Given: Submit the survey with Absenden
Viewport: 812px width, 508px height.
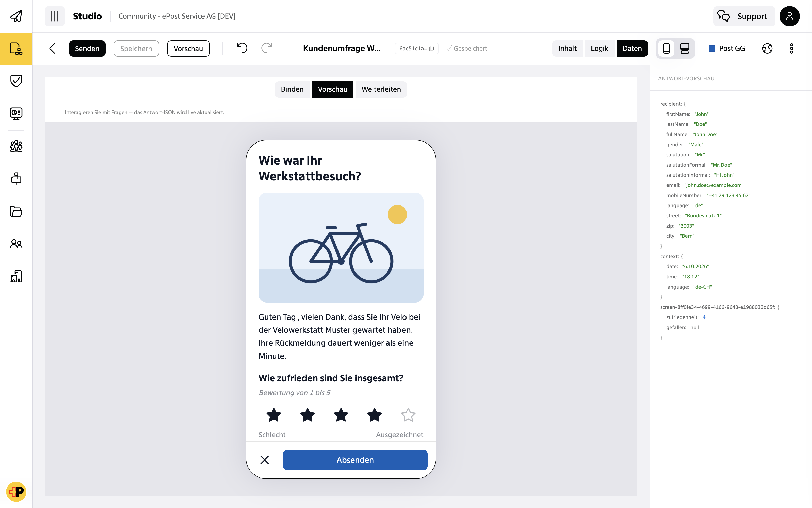Looking at the screenshot, I should (x=355, y=460).
